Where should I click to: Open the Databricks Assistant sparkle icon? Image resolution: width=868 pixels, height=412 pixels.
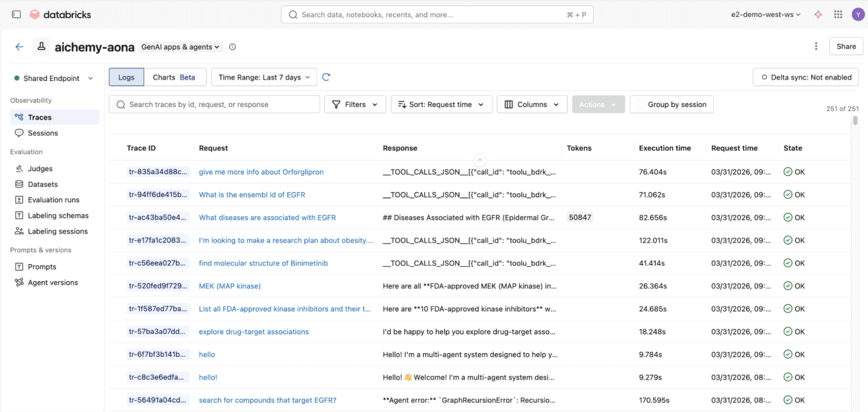[818, 14]
